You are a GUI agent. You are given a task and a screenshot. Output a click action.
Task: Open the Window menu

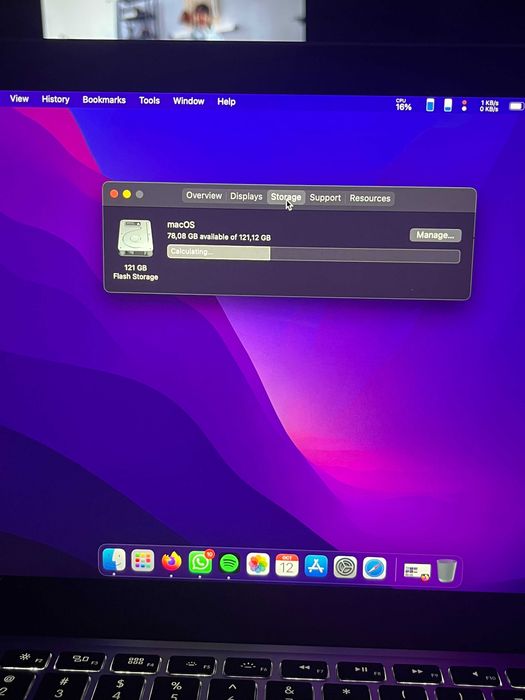pyautogui.click(x=188, y=101)
